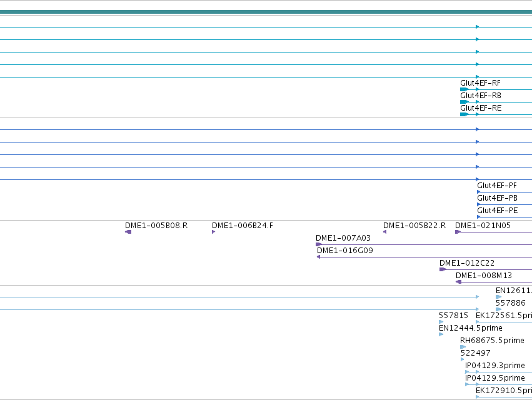Viewport: 532px width, 400px height.
Task: Click the 557815 feature label
Action: click(453, 316)
